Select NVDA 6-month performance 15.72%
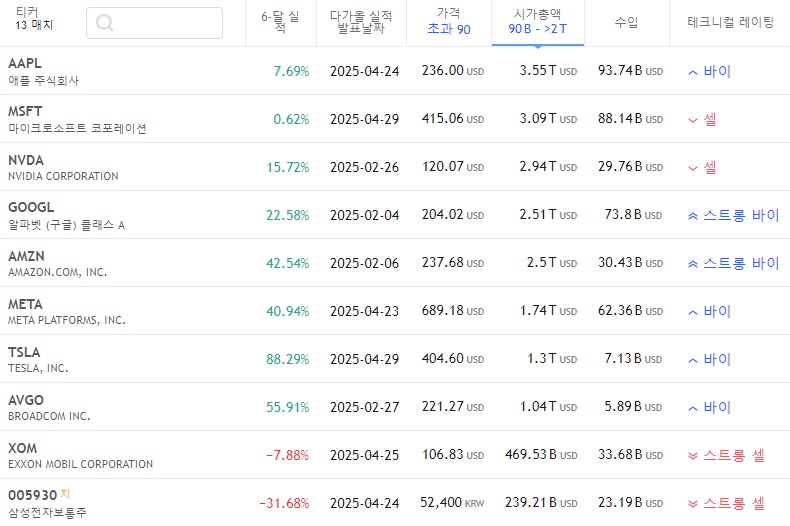 pos(288,167)
